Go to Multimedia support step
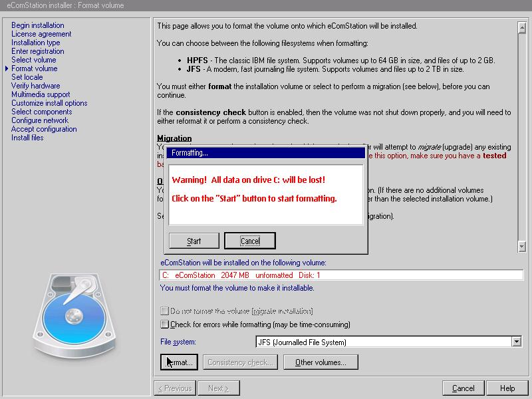 tap(41, 94)
